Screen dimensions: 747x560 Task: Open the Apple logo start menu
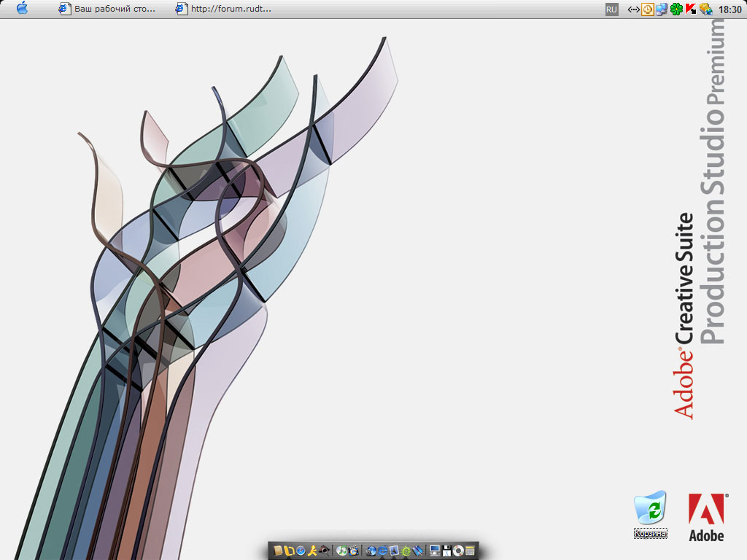[22, 8]
